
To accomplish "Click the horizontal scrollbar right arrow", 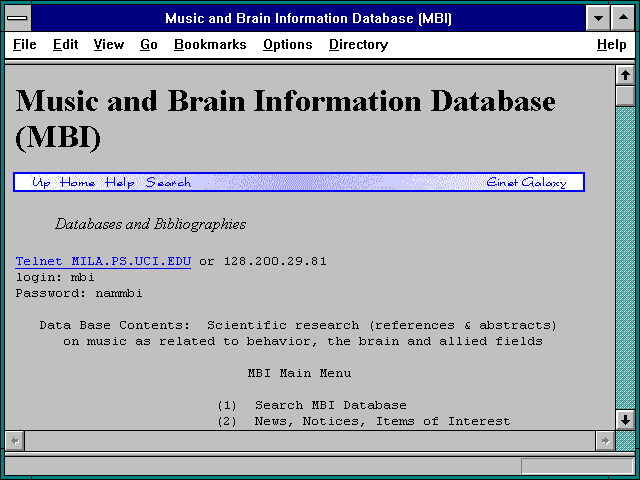I will (605, 441).
